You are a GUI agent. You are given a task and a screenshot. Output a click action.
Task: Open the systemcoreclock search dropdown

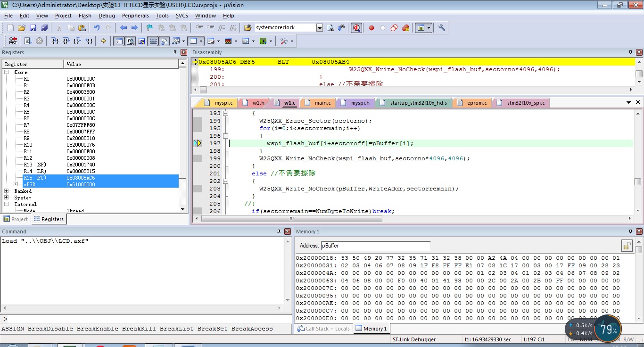320,28
